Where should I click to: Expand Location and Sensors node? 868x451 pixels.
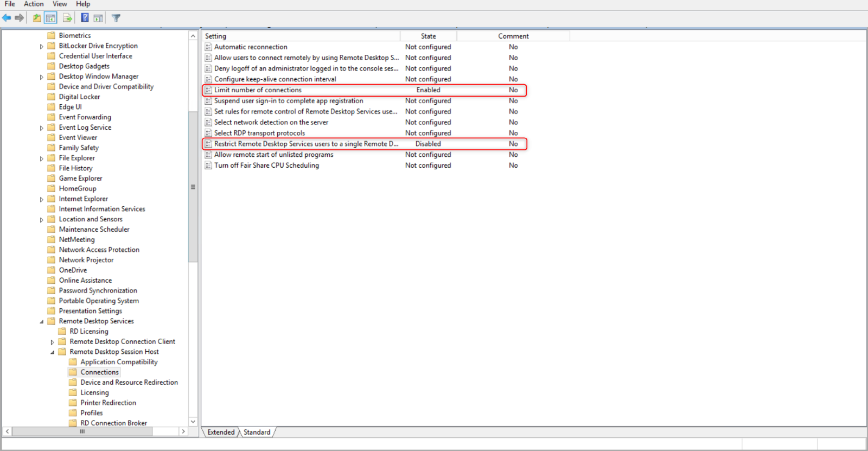(x=42, y=219)
